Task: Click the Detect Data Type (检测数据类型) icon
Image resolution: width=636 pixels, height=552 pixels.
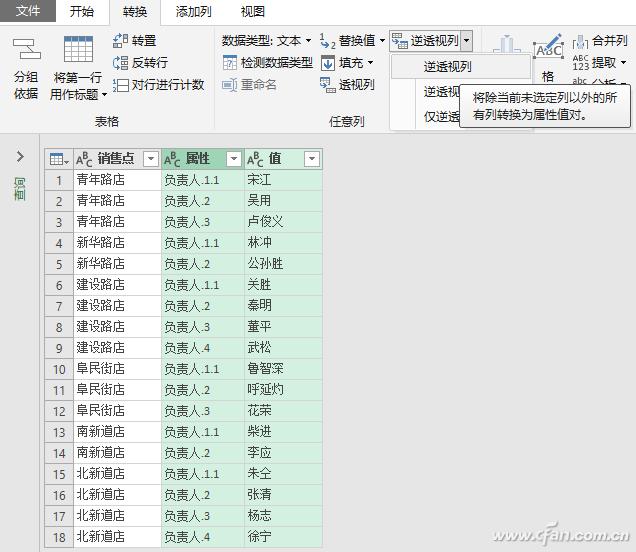Action: [x=230, y=63]
